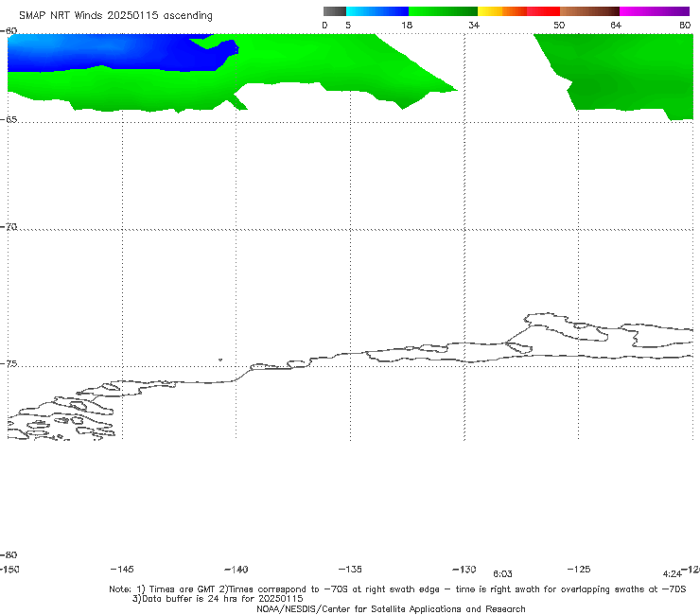Click the green segment of the wind color bar
The image size is (700, 615).
click(443, 11)
